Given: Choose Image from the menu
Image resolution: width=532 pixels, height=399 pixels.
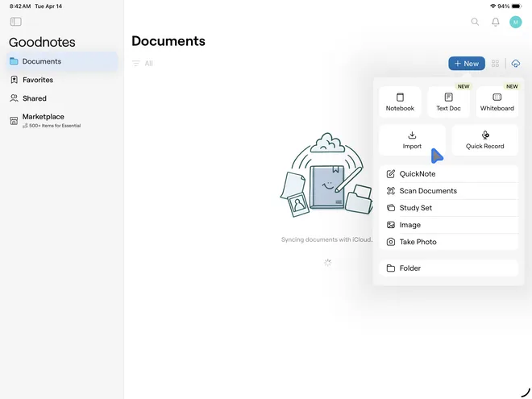Looking at the screenshot, I should click(448, 225).
